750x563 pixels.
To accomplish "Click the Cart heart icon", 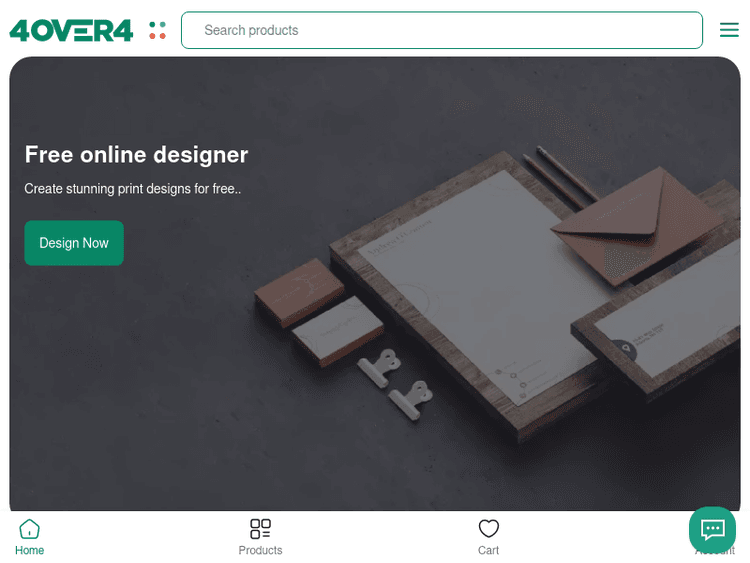I will 488,528.
